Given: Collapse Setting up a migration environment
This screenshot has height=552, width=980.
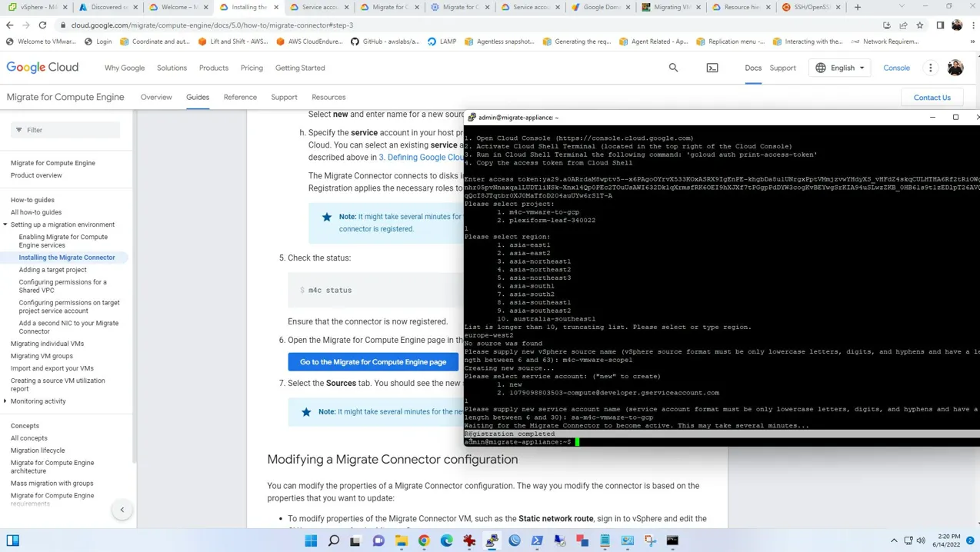Looking at the screenshot, I should pos(5,224).
